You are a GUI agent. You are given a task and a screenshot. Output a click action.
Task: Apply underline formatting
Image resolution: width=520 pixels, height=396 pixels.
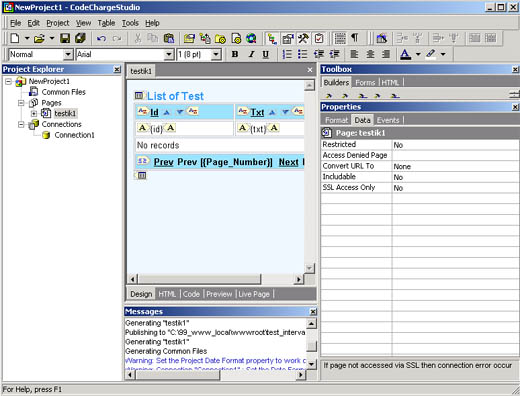click(x=266, y=54)
